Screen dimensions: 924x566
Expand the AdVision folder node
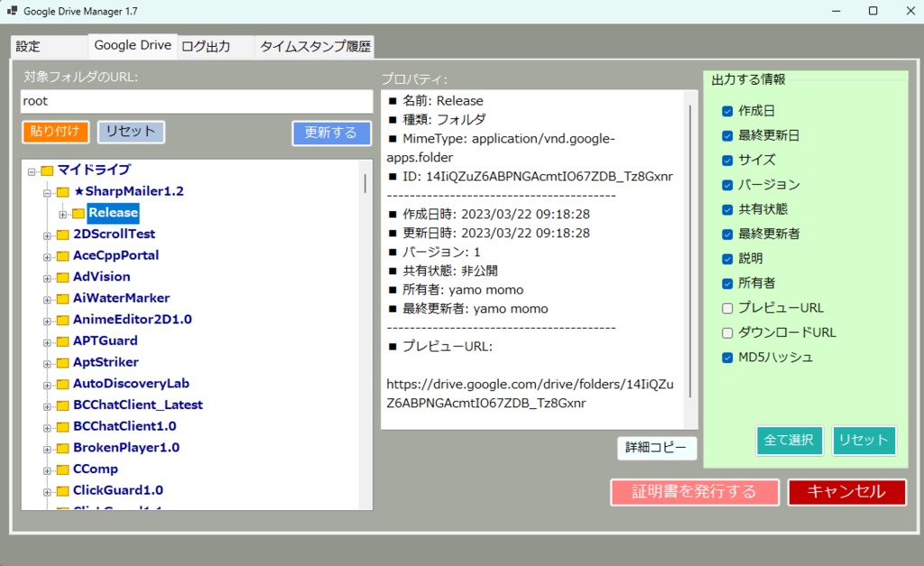coord(47,278)
